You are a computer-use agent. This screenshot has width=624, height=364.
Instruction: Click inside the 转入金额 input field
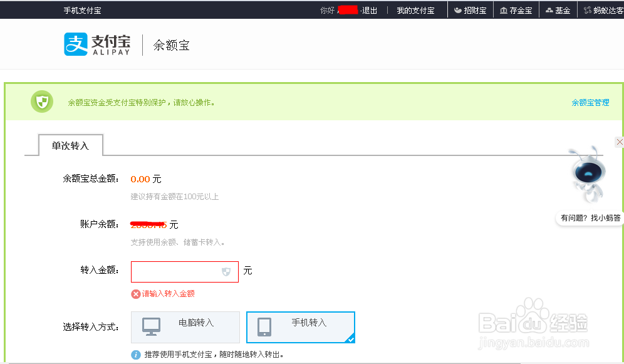[x=182, y=271]
